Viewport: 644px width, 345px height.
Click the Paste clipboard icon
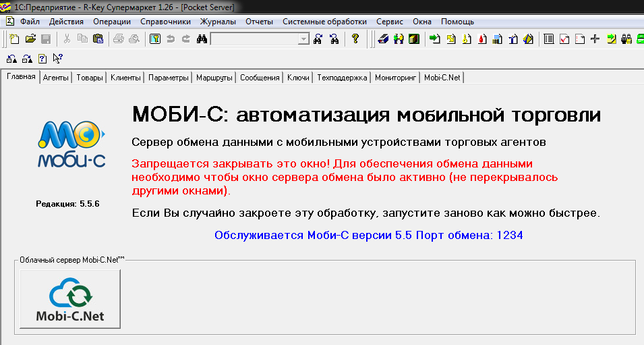coord(98,39)
